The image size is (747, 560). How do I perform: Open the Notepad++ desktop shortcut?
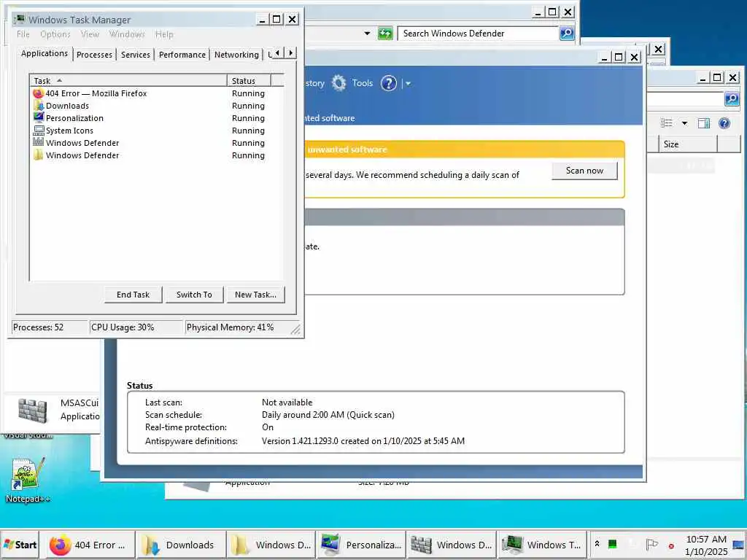(28, 480)
